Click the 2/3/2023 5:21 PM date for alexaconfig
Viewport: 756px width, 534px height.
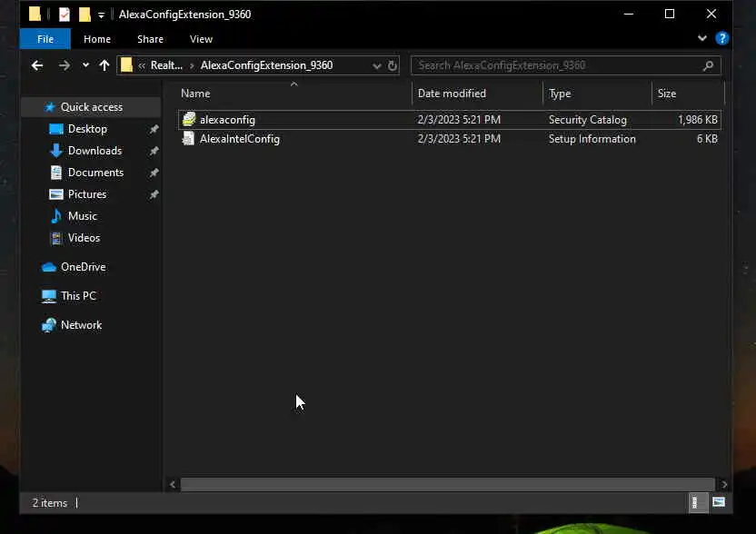coord(459,120)
